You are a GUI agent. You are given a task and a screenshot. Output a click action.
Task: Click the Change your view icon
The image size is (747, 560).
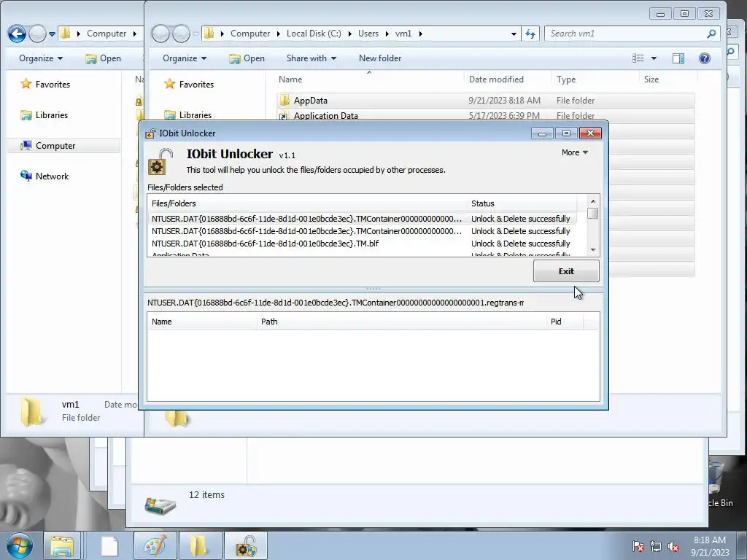point(638,58)
